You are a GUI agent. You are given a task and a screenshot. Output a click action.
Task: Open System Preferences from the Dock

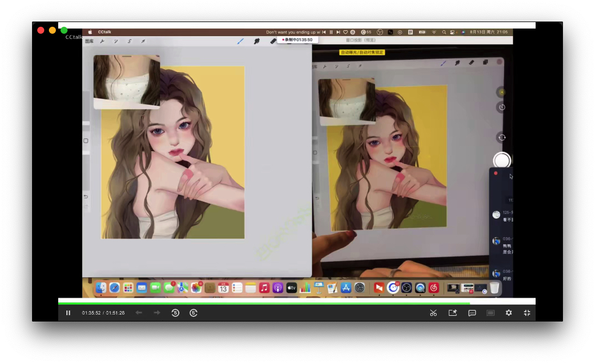pyautogui.click(x=360, y=288)
